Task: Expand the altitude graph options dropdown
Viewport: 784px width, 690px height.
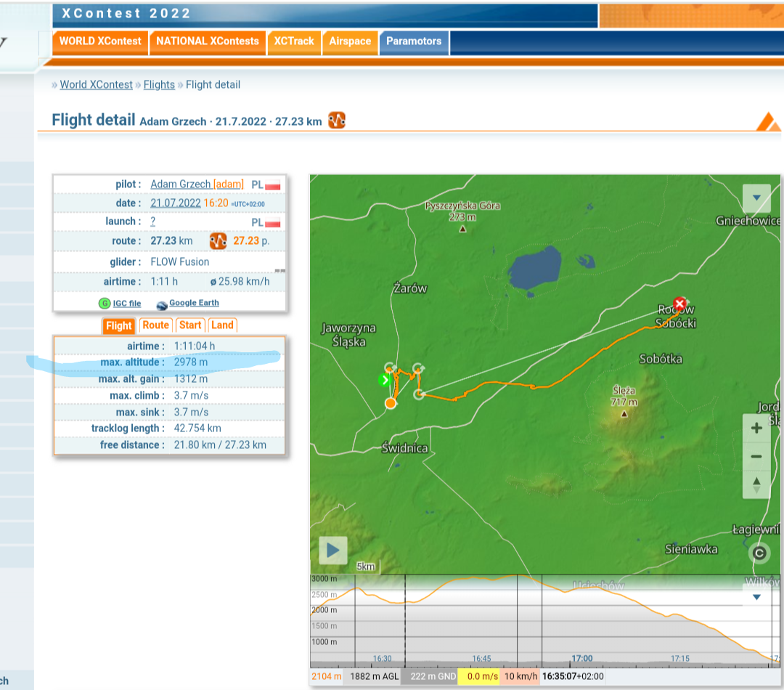Action: [756, 597]
